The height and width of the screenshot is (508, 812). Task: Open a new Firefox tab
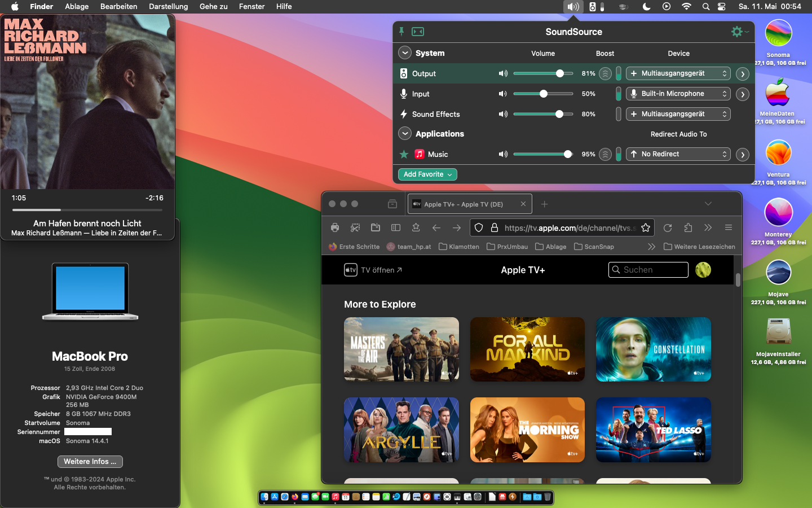[544, 204]
